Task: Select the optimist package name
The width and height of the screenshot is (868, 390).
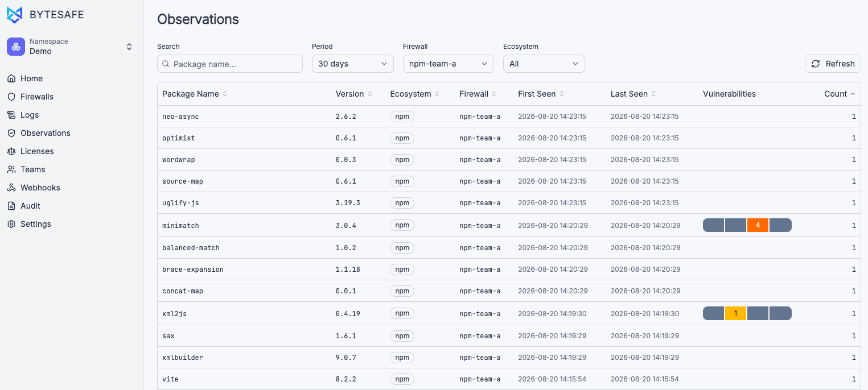Action: (179, 138)
